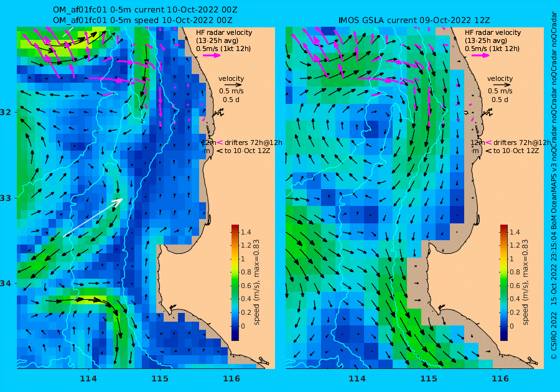Click 'speed (m/s), max=0.83' label in IMOS GSLA map
Viewport: 560px width, 392px height.
tap(525, 282)
